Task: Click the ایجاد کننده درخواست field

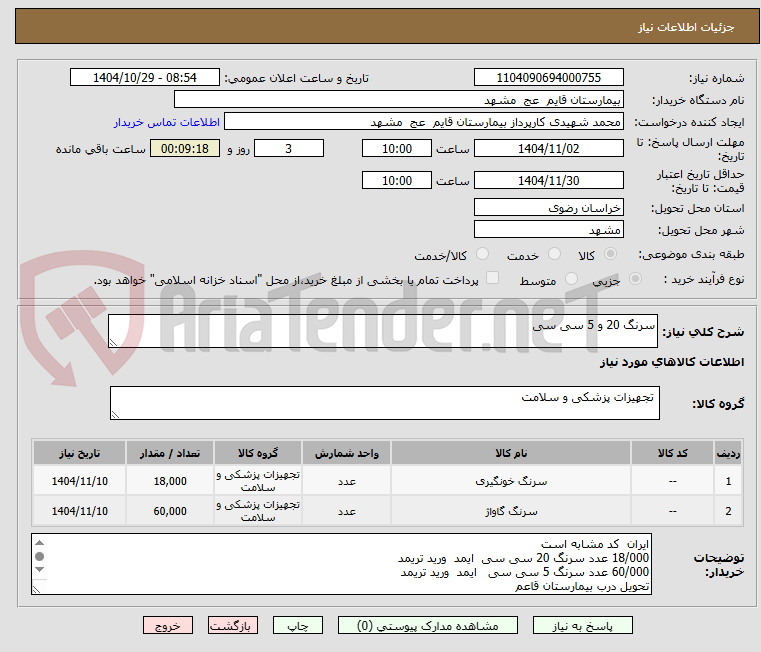Action: pyautogui.click(x=423, y=121)
